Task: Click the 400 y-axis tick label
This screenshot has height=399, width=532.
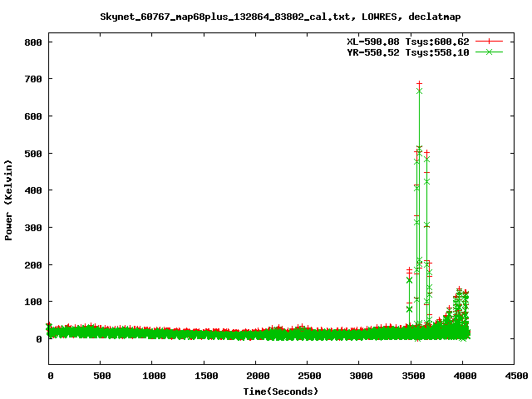Action: click(33, 190)
